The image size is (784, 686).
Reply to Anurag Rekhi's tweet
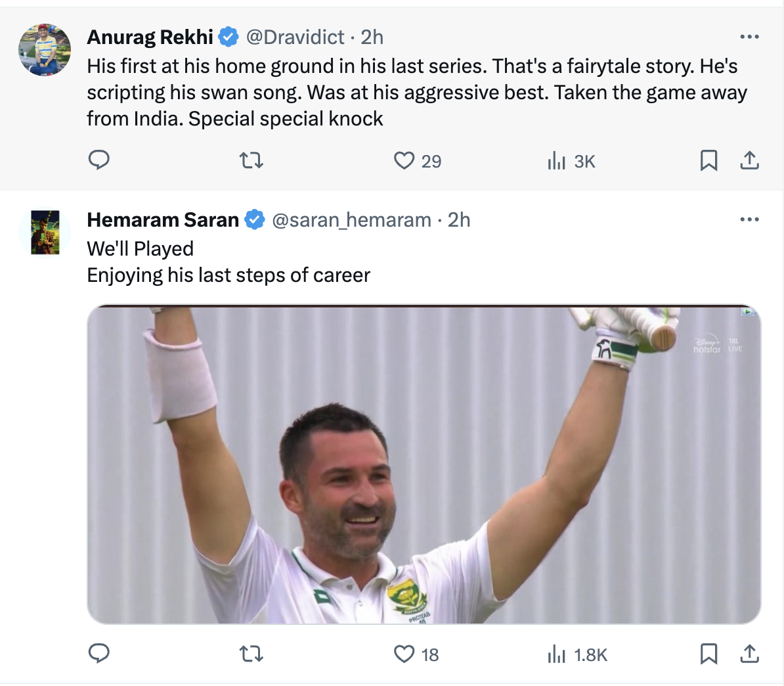point(98,160)
